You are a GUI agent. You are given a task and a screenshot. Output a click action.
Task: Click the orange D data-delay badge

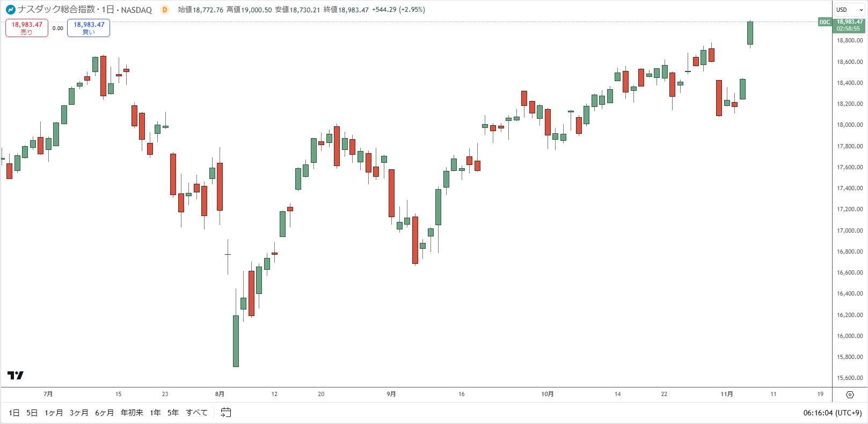[165, 10]
